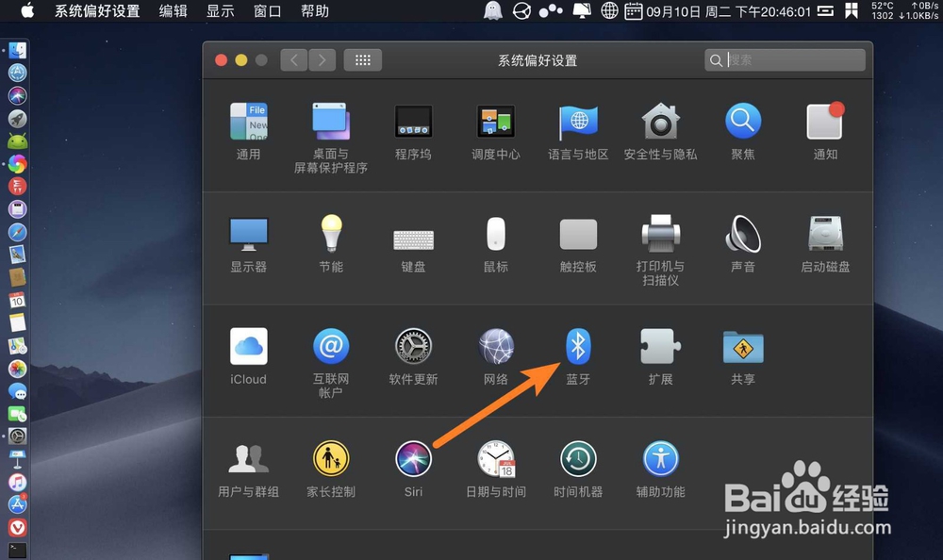Image resolution: width=943 pixels, height=560 pixels.
Task: Open App Store icon with red badge in Dock
Action: click(17, 504)
